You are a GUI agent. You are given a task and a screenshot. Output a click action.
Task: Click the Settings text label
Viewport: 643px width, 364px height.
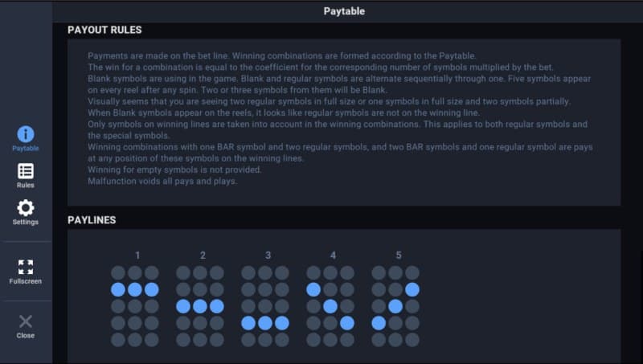(x=26, y=223)
